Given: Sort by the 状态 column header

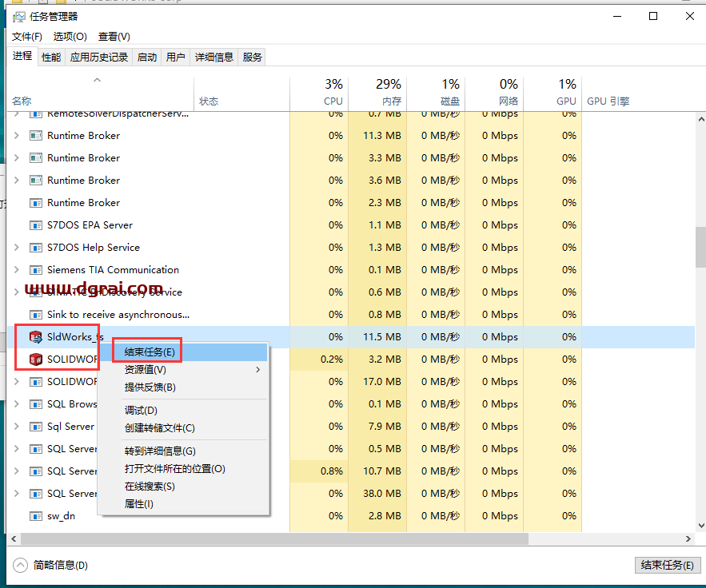Looking at the screenshot, I should (241, 94).
